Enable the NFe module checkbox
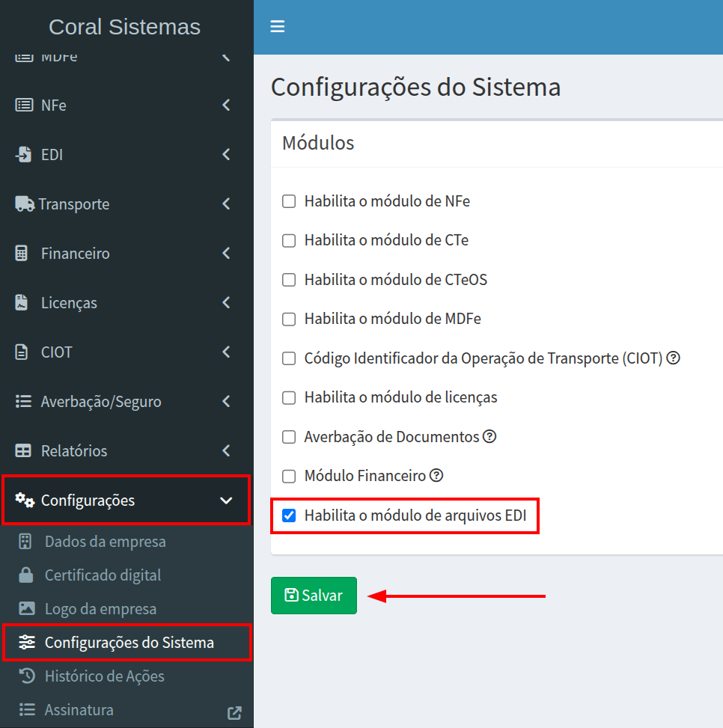Viewport: 723px width, 728px height. 289,201
